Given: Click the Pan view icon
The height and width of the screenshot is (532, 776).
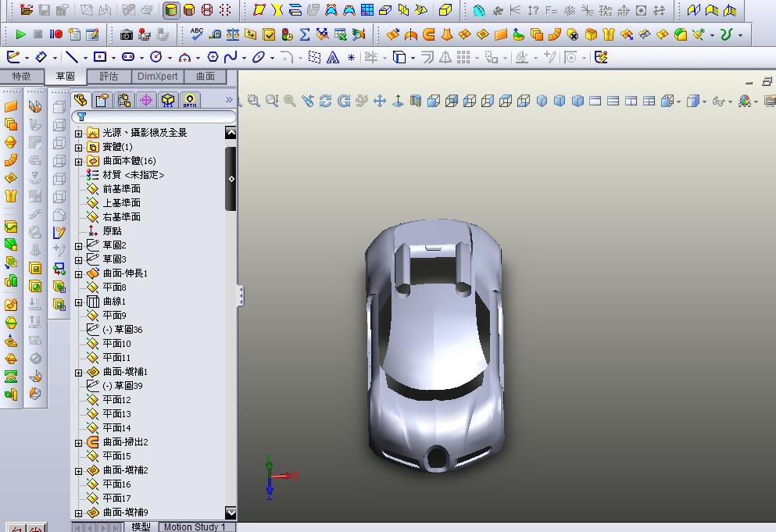Looking at the screenshot, I should pyautogui.click(x=380, y=101).
